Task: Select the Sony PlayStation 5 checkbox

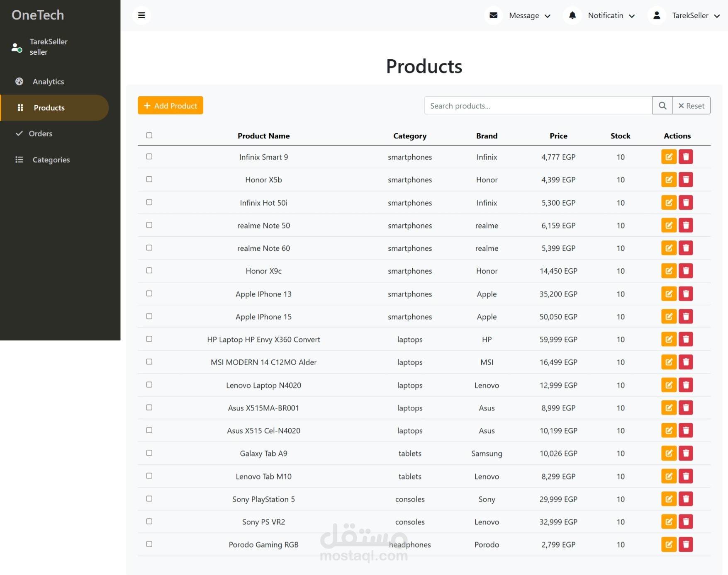Action: pyautogui.click(x=149, y=498)
